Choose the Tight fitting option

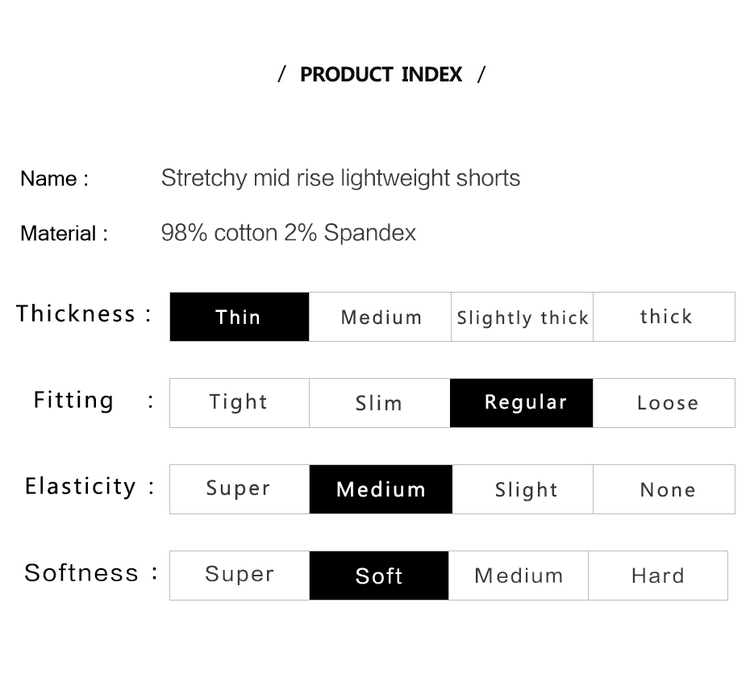[x=239, y=403]
